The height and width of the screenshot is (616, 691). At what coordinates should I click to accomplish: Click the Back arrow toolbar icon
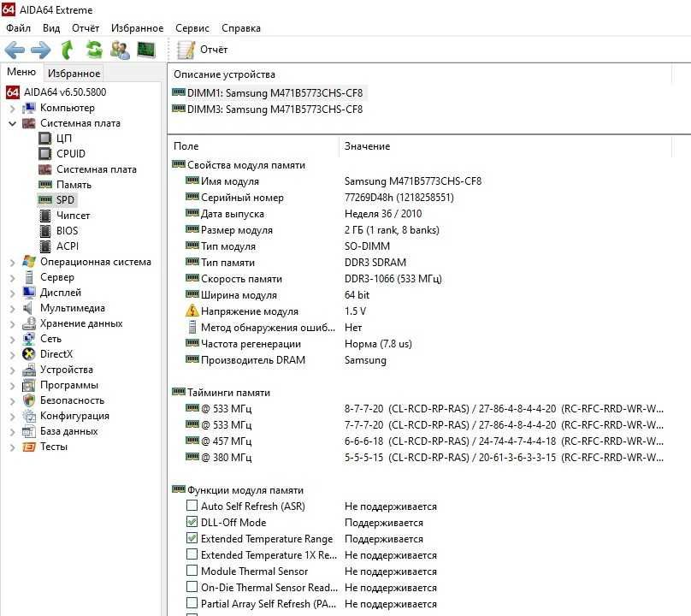[x=15, y=50]
